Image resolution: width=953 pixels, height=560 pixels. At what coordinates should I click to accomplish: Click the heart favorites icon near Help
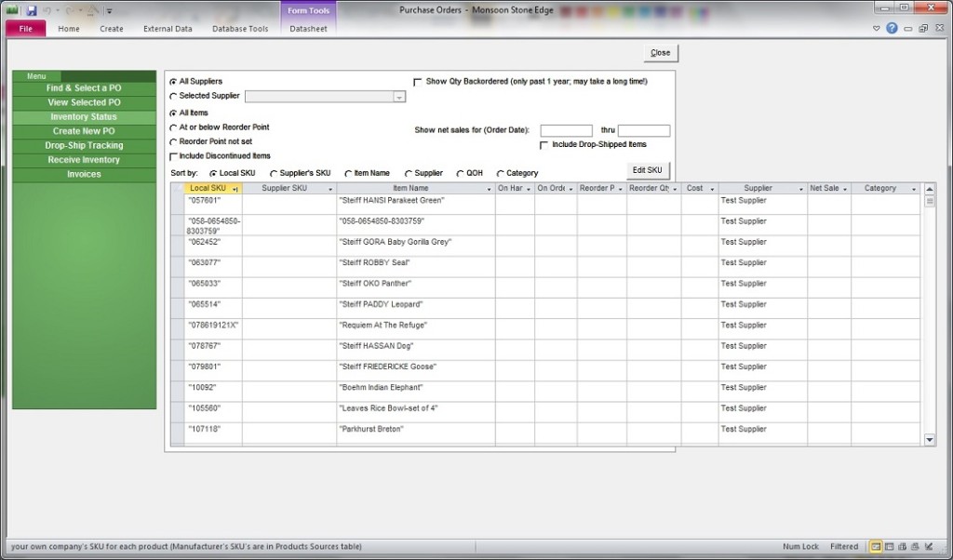(x=877, y=28)
